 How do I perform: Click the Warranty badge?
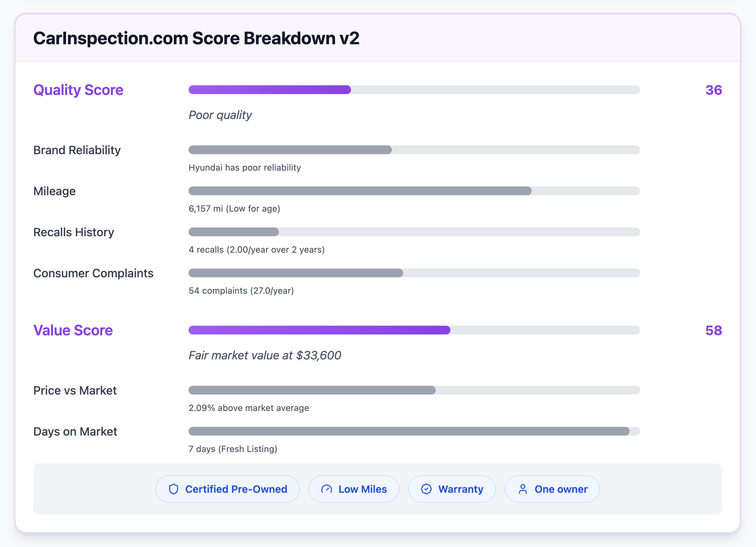tap(452, 489)
